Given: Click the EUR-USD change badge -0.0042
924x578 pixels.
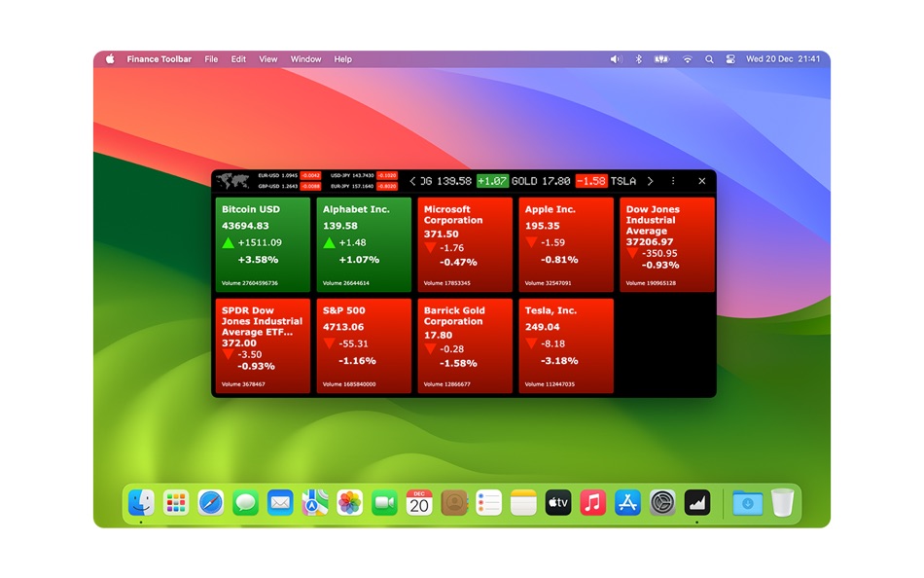Looking at the screenshot, I should point(310,176).
